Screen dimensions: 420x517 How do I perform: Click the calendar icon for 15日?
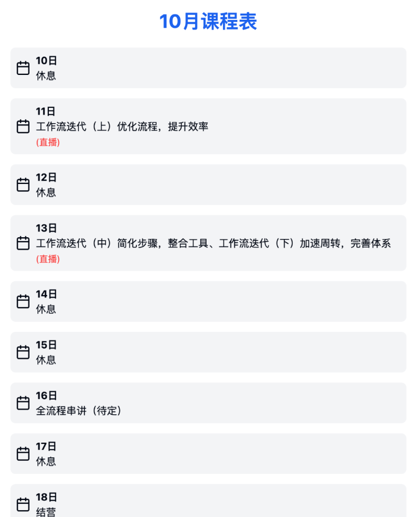coord(23,352)
